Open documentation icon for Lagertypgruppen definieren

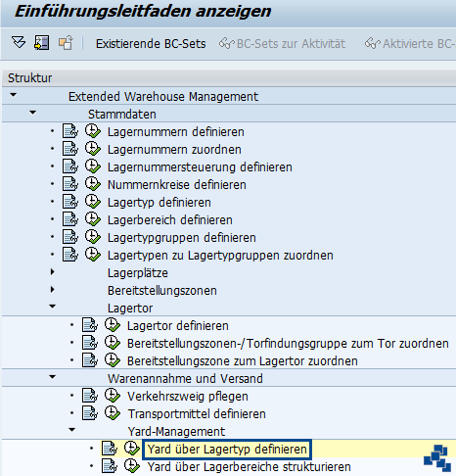[70, 237]
